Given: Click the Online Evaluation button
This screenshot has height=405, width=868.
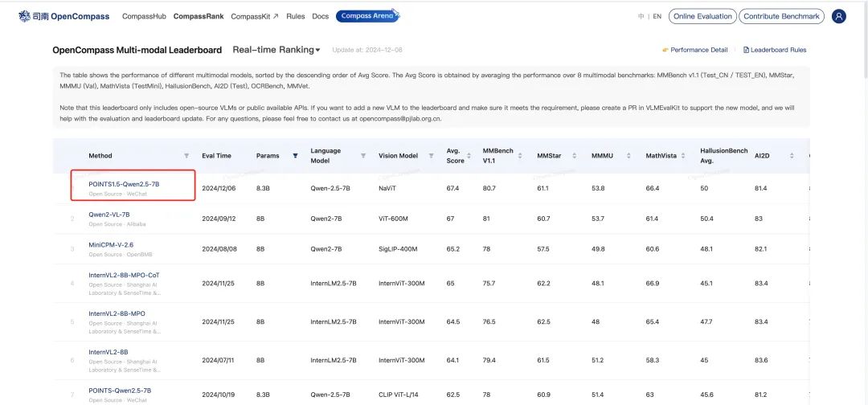Looking at the screenshot, I should click(702, 16).
